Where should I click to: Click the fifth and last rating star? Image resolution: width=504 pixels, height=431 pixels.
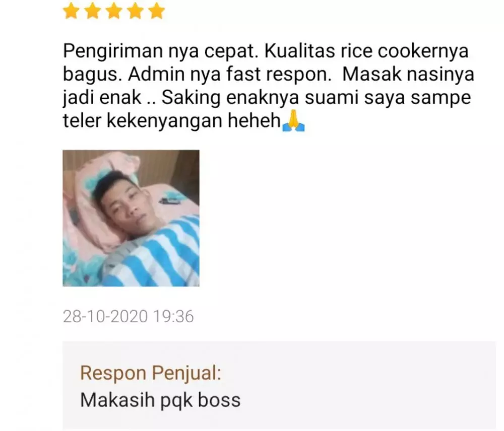point(157,11)
